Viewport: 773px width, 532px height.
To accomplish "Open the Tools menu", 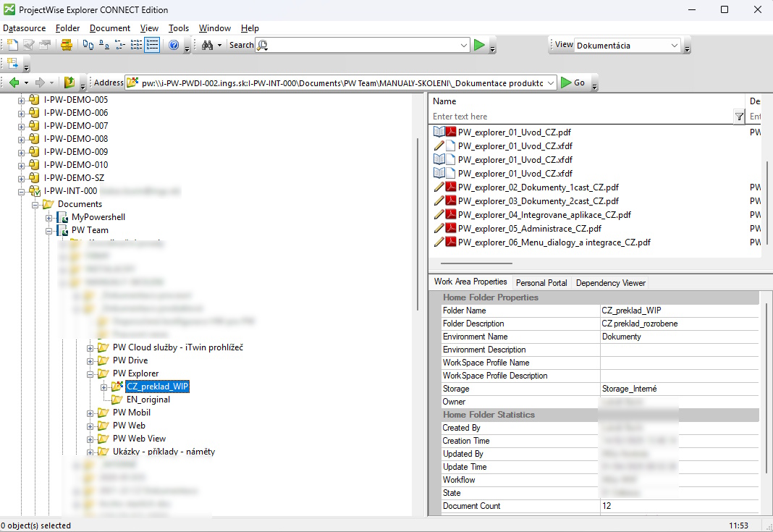I will (179, 28).
